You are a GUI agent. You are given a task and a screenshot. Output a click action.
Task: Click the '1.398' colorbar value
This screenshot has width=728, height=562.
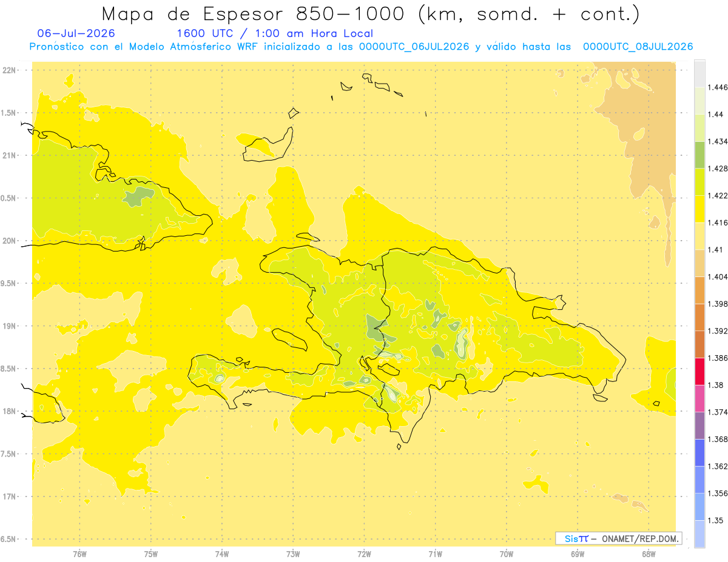719,304
